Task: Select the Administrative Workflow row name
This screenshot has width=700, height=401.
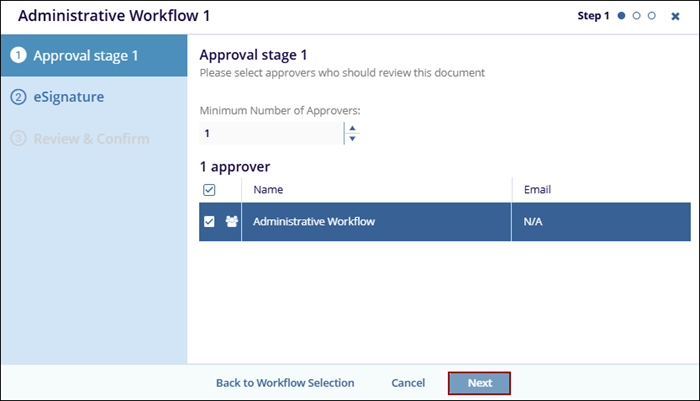Action: tap(313, 221)
